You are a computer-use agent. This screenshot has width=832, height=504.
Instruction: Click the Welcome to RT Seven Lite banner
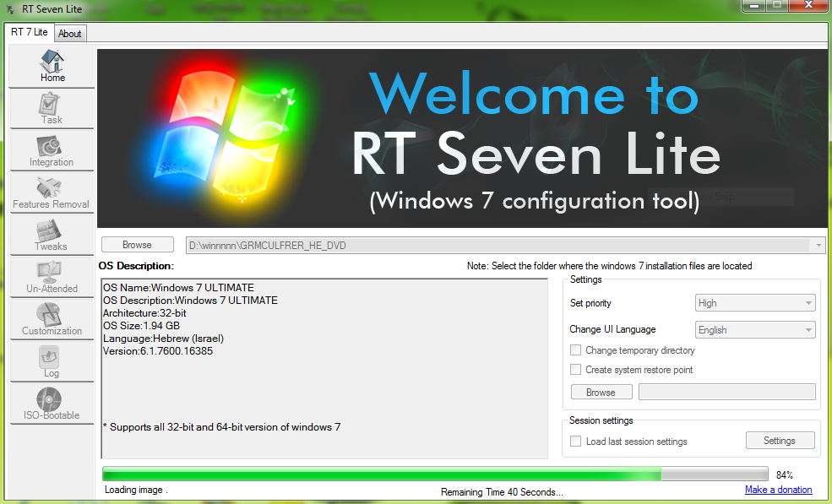coord(462,139)
